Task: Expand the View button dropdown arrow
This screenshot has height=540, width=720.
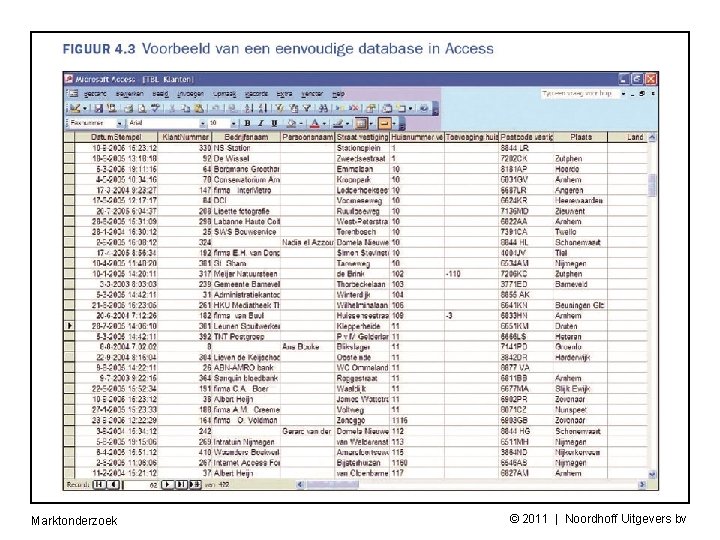Action: (84, 109)
